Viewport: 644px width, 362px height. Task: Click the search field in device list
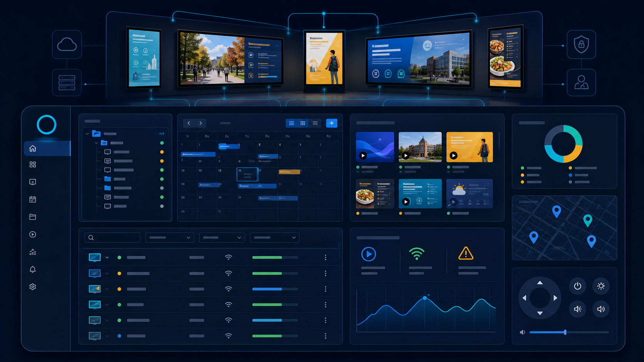[x=112, y=237]
